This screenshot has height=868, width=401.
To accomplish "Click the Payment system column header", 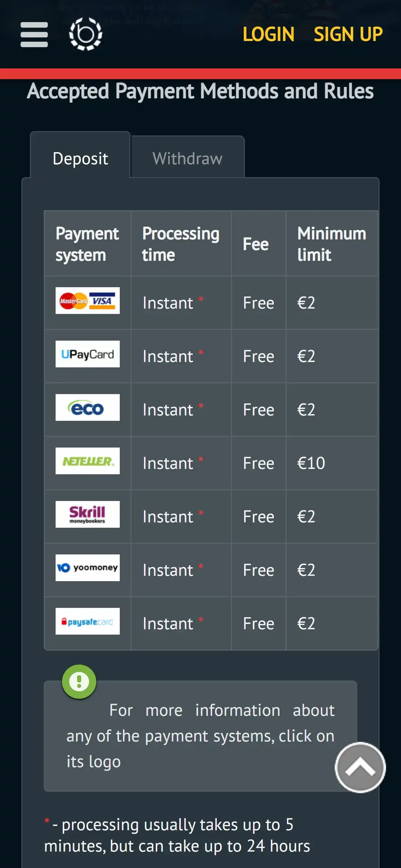I will tap(87, 244).
